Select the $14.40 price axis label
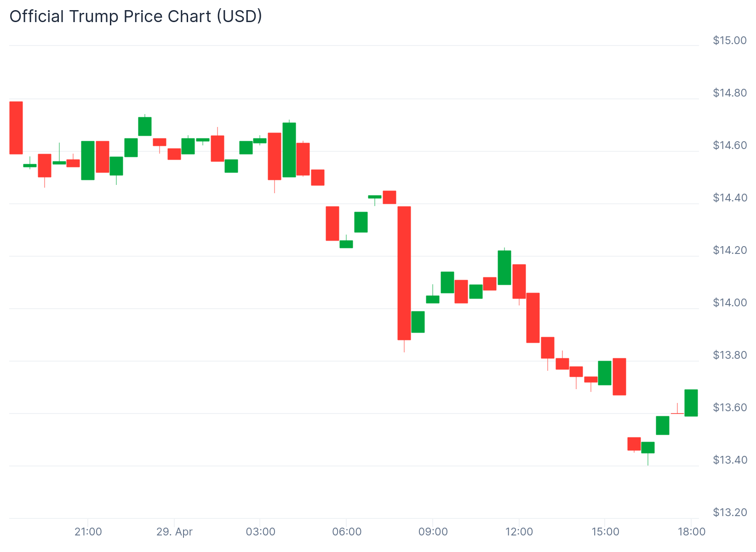The image size is (756, 552). 729,198
